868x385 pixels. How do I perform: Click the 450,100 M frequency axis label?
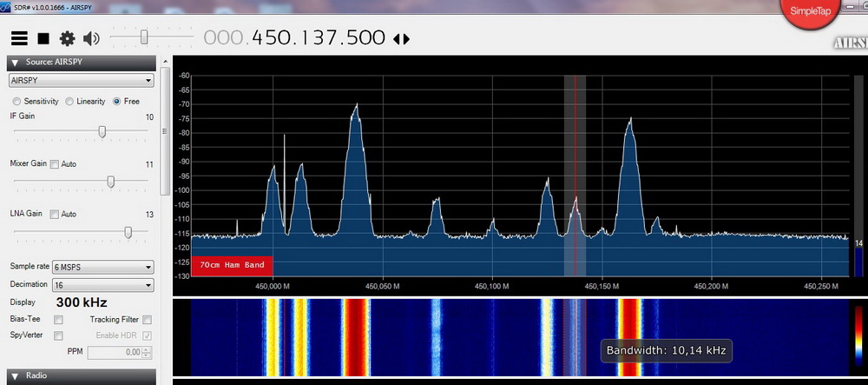(492, 287)
